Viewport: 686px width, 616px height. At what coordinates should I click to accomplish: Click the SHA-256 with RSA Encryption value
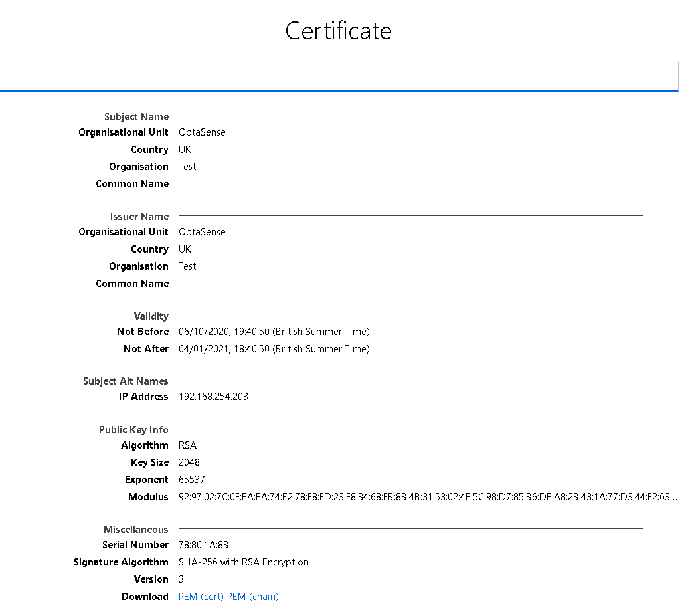243,562
